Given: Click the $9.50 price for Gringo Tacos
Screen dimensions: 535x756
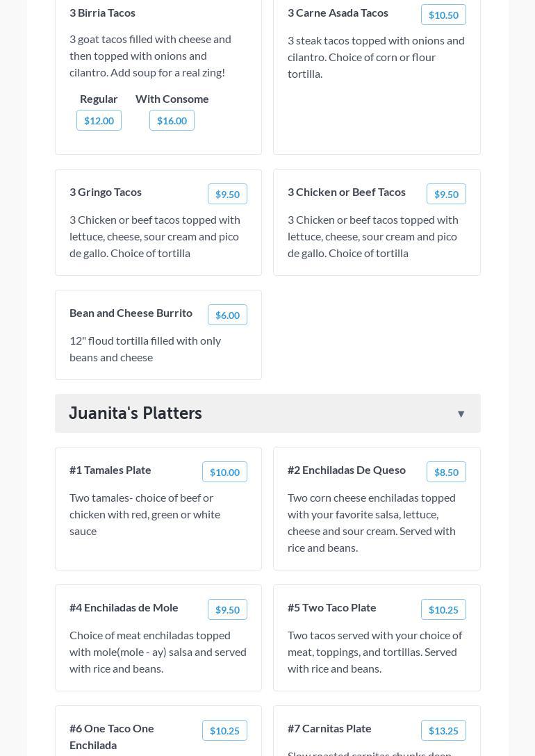Looking at the screenshot, I should point(227,194).
